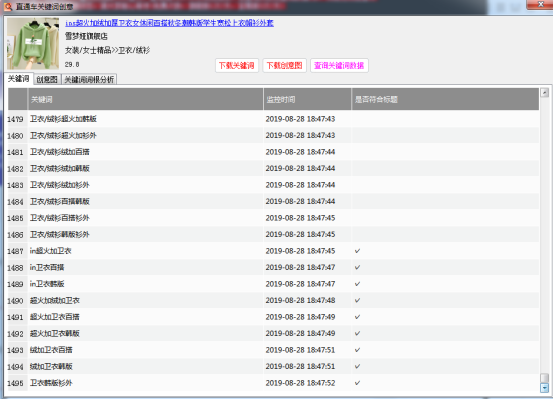Sort by the 是否符合标题 column header

tap(445, 99)
